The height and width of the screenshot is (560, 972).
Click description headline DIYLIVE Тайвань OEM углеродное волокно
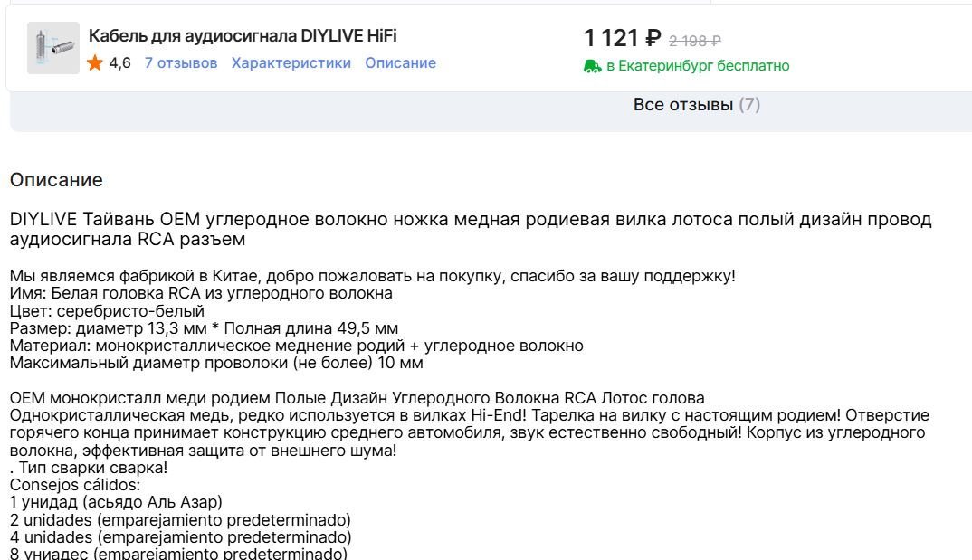[x=471, y=229]
